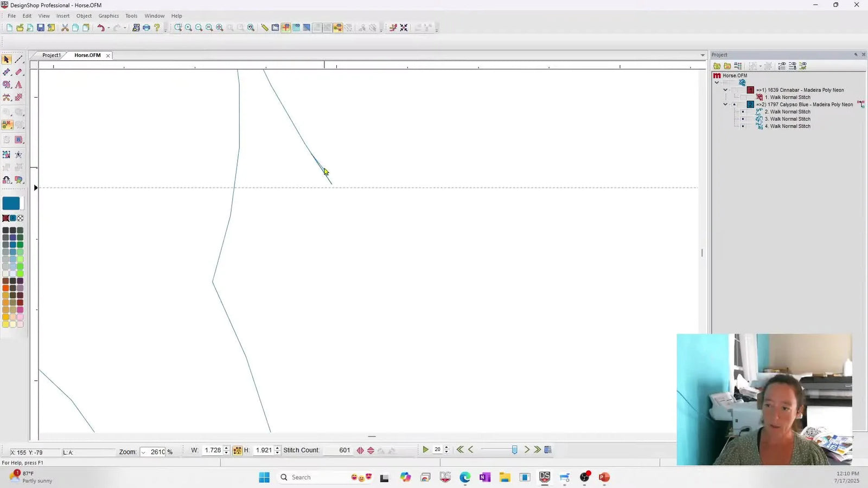Toggle the dot next to 3. Walk Normal Stitch
Screen dimensions: 868x488
click(x=743, y=119)
